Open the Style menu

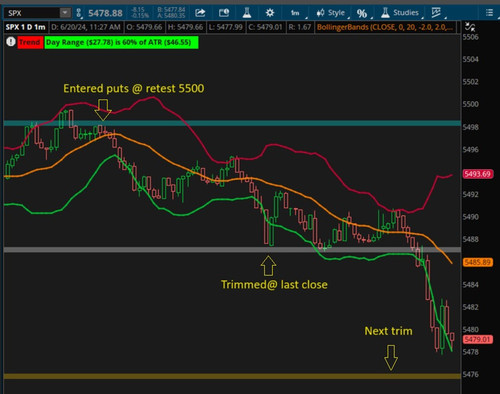pyautogui.click(x=332, y=13)
